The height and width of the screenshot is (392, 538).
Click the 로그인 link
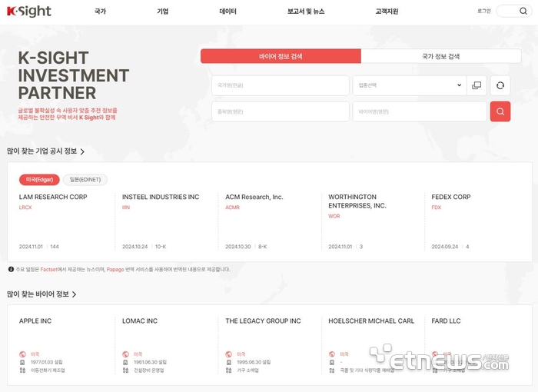(483, 12)
